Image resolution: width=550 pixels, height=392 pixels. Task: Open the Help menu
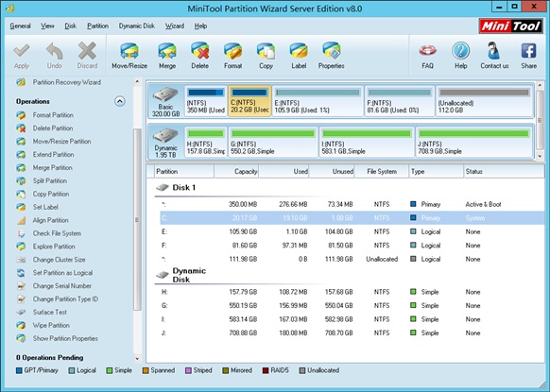tap(200, 26)
